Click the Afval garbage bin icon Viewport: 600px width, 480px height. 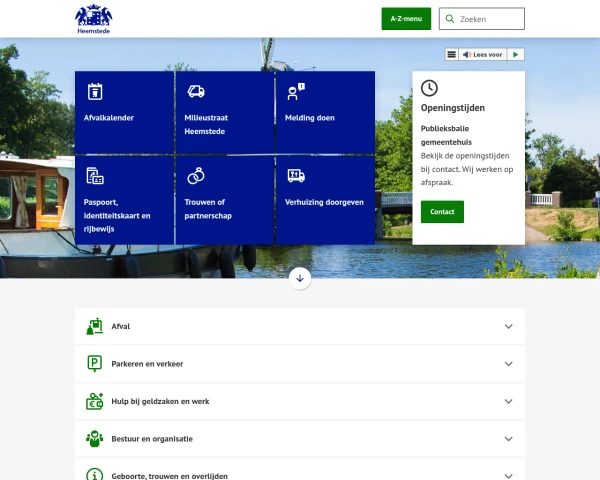pos(95,327)
